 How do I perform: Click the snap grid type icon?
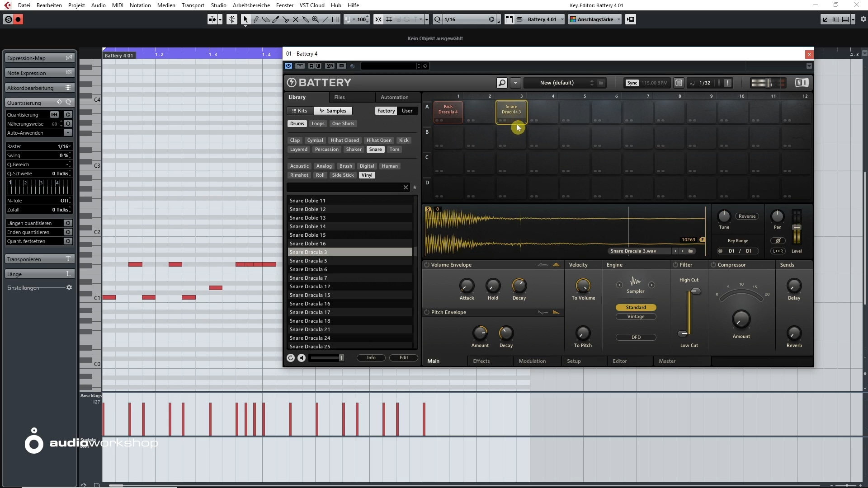[x=389, y=19]
